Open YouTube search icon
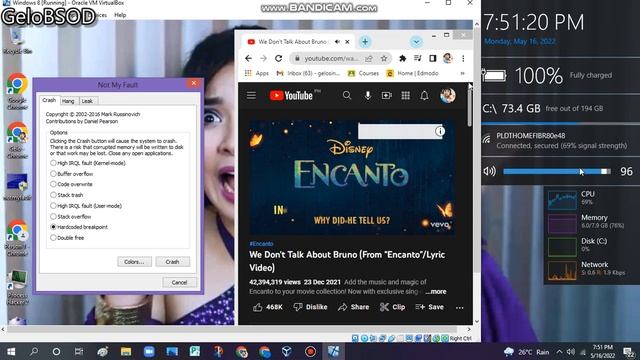This screenshot has width=640, height=360. click(347, 96)
